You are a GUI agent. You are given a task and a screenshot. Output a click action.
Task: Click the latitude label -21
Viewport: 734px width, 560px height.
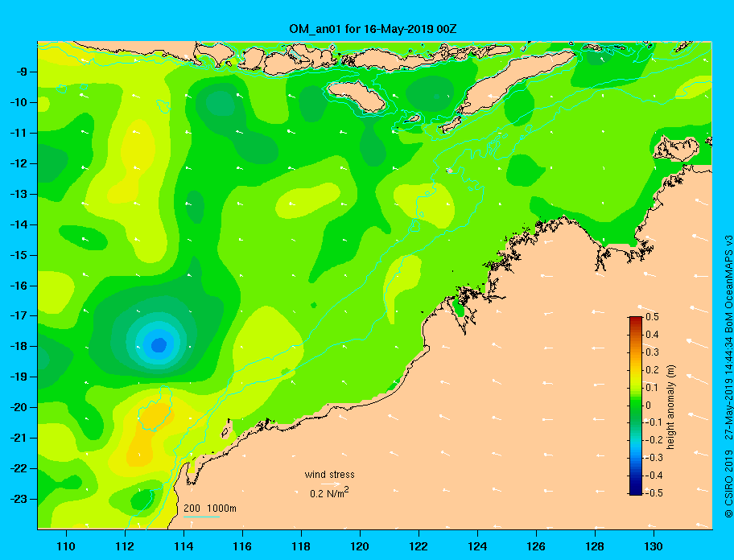click(19, 438)
